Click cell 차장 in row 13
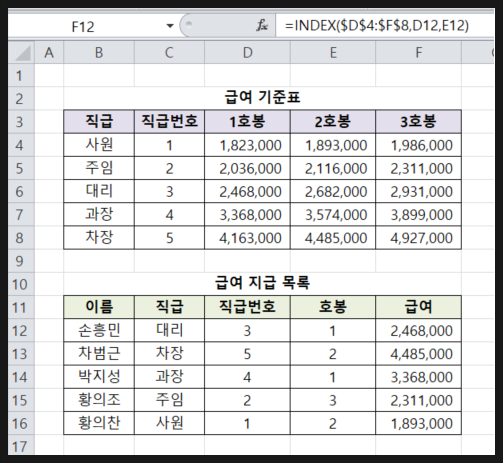 (x=169, y=354)
